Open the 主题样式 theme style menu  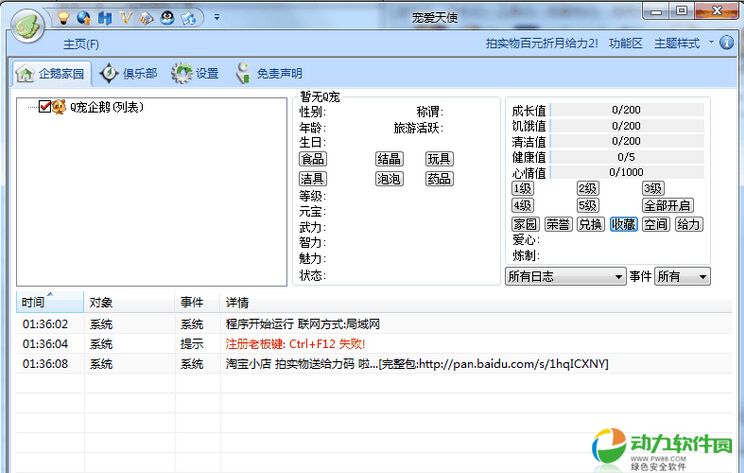click(x=677, y=44)
